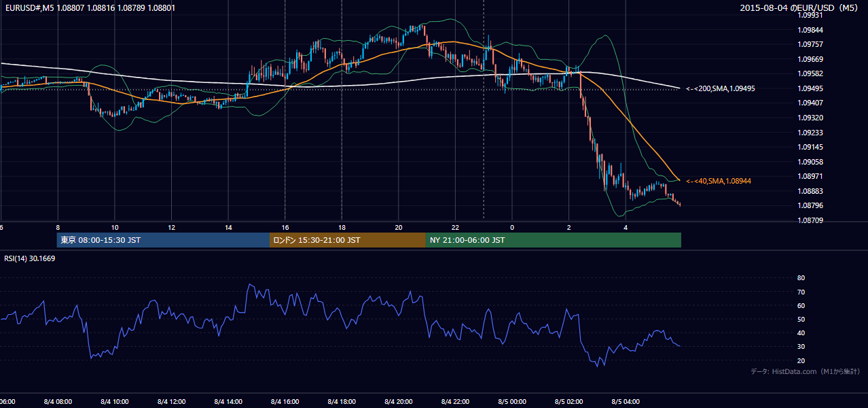The image size is (868, 408).
Task: Click hour label 22 under price chart
Action: coord(455,227)
